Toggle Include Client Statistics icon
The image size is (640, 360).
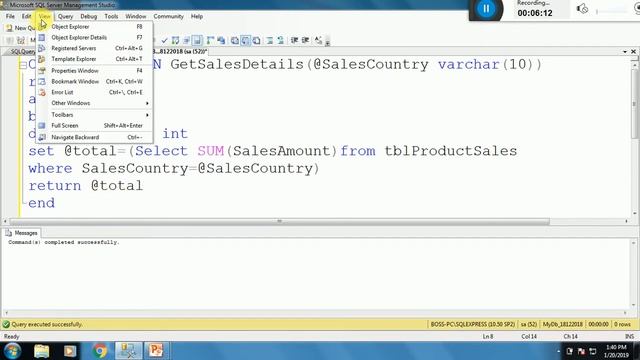click(221, 40)
